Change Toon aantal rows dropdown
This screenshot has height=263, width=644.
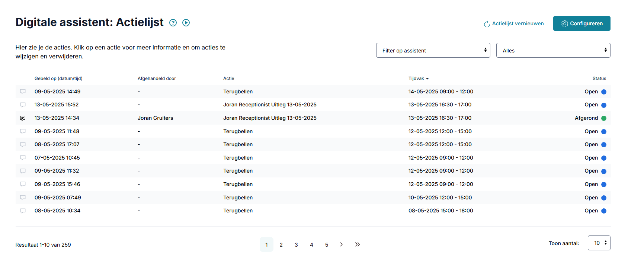tap(599, 243)
